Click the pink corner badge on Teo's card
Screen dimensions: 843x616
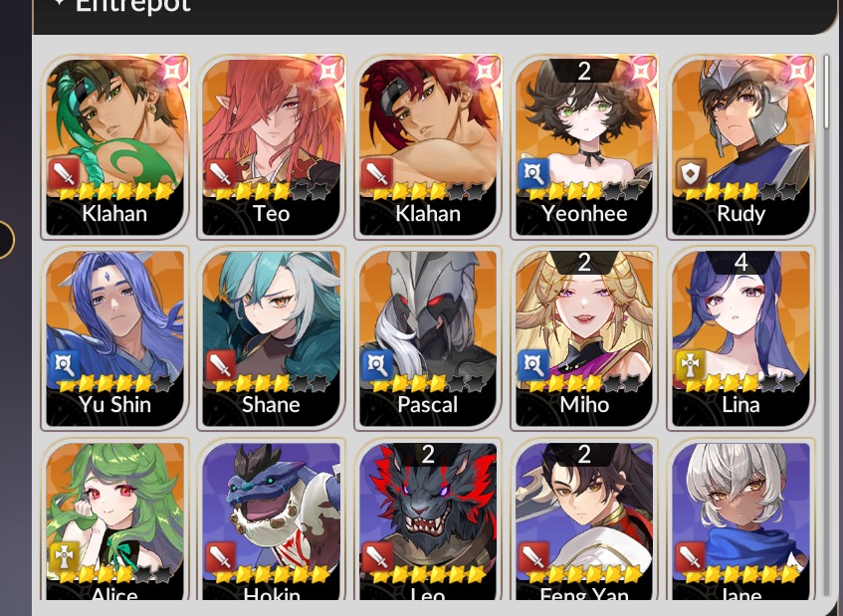[x=329, y=72]
